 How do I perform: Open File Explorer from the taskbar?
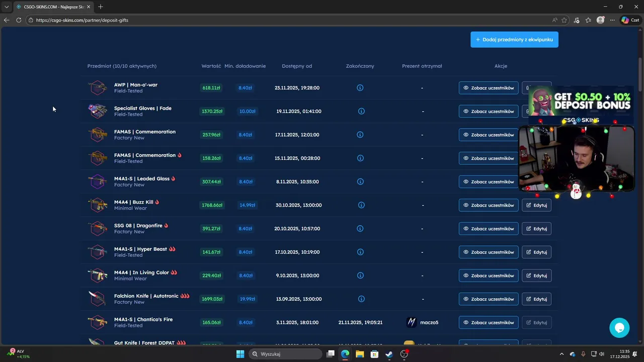(360, 354)
